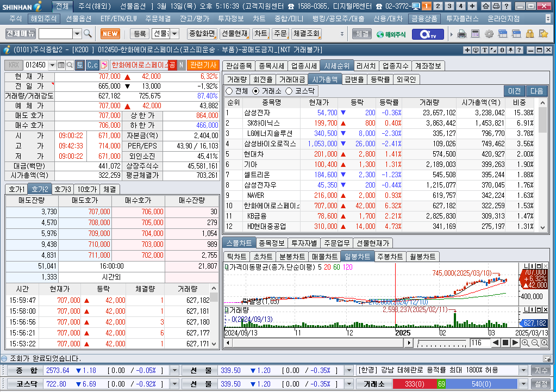Open the print icon in toolbar
Viewport: 556px width, 392px height.
[x=461, y=34]
